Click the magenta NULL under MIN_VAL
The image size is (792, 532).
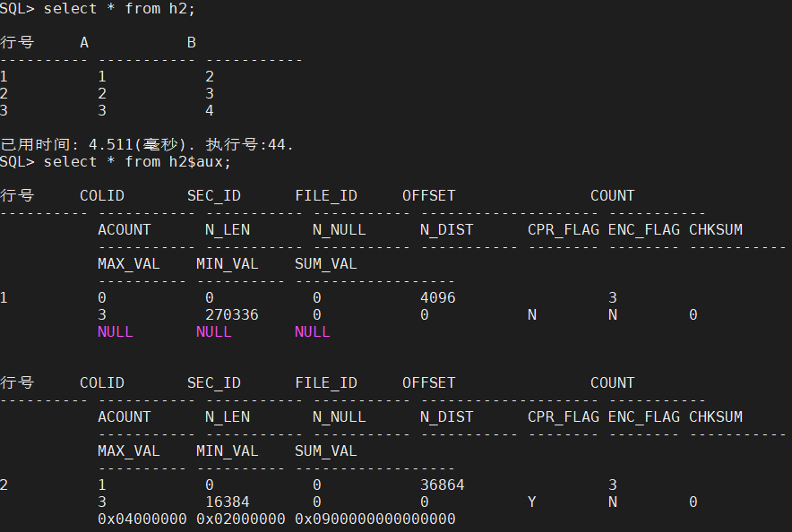[x=213, y=331]
